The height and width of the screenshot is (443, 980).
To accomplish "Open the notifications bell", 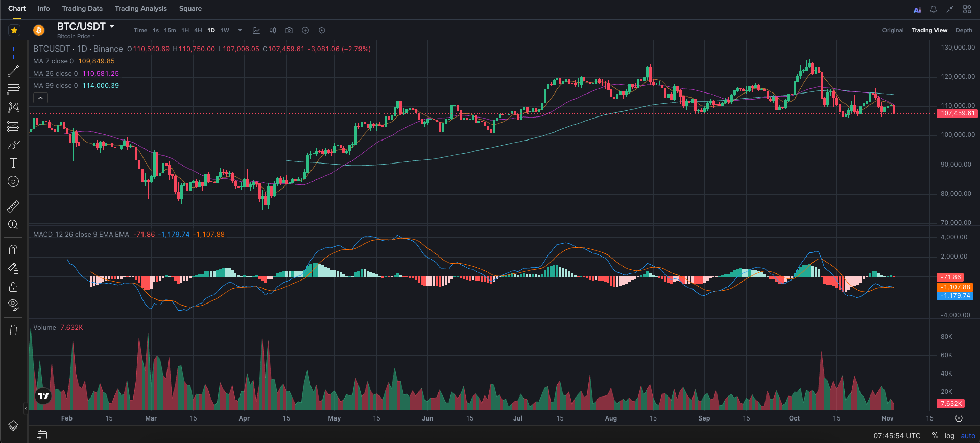I will coord(933,9).
